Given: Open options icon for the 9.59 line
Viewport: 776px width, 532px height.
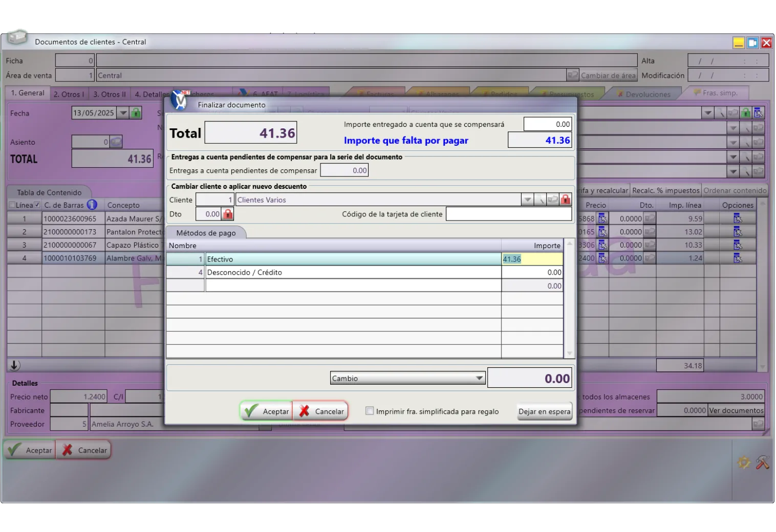Looking at the screenshot, I should 737,219.
